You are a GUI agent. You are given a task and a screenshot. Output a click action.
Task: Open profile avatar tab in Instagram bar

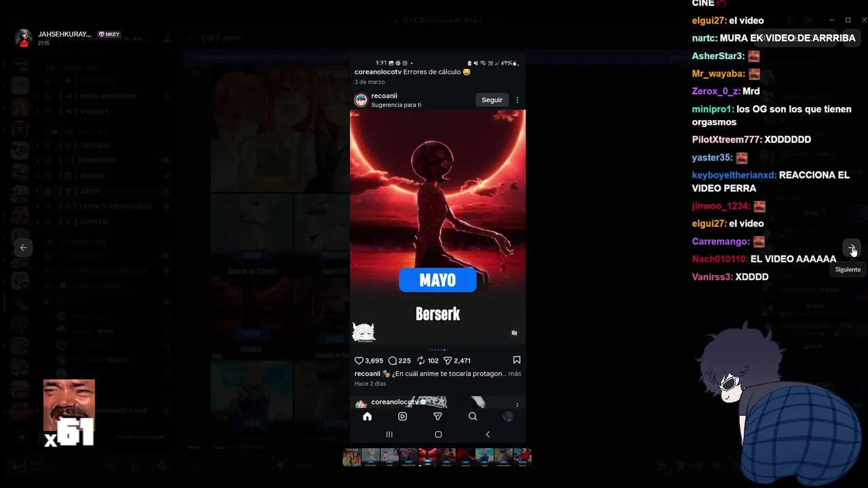click(508, 416)
